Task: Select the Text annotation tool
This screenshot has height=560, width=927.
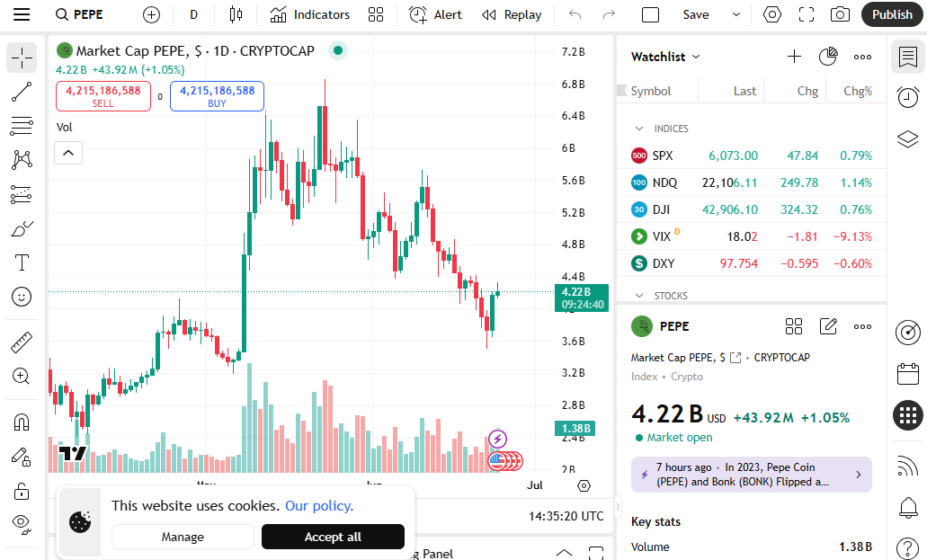Action: [x=22, y=262]
